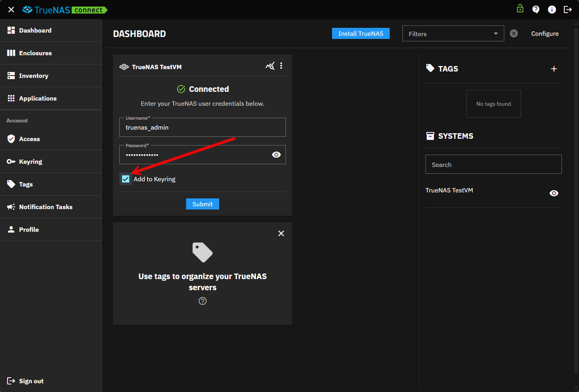Click the Username input field
Viewport: 579px width, 392px height.
pyautogui.click(x=202, y=127)
